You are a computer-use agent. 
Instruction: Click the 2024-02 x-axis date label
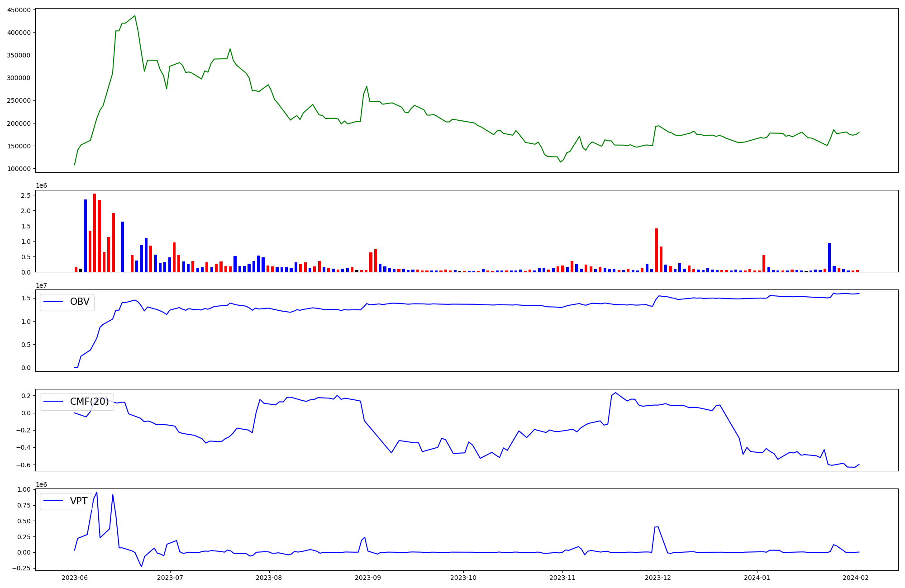click(856, 577)
